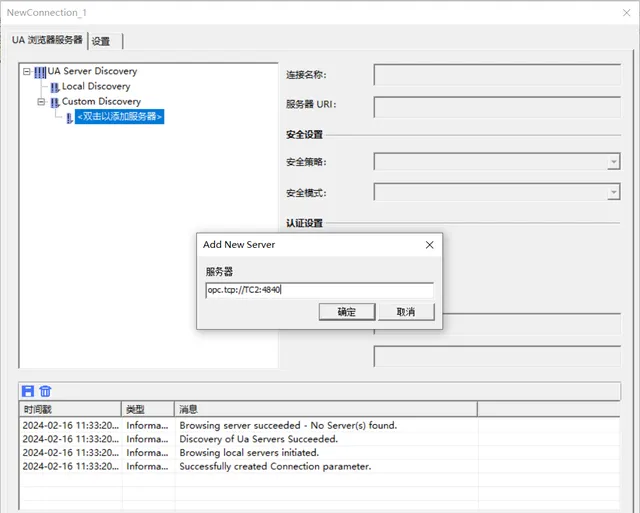Viewport: 640px width, 513px height.
Task: Select log row 'Successfully created Connection parameter.'
Action: 320,466
